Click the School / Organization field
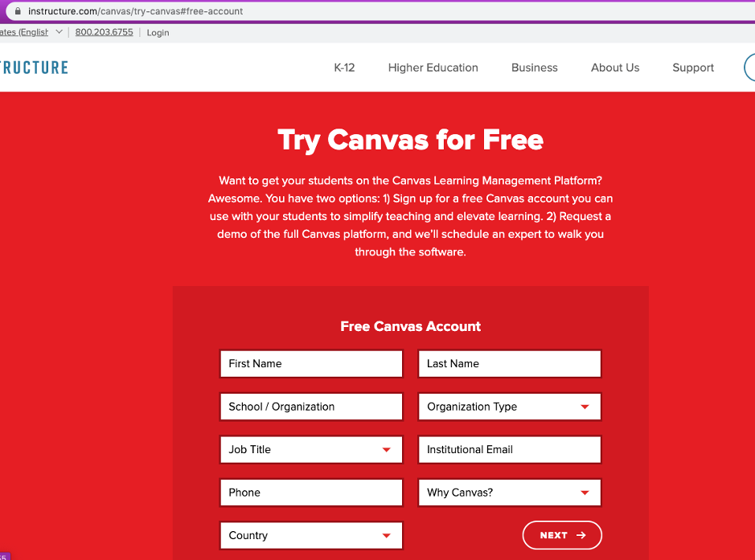This screenshot has height=560, width=755. point(310,407)
